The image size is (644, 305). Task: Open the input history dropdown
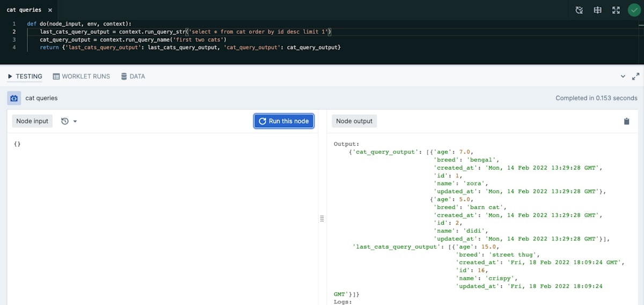click(69, 121)
